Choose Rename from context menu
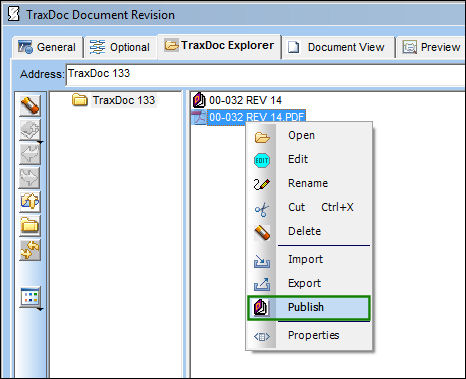 point(308,183)
